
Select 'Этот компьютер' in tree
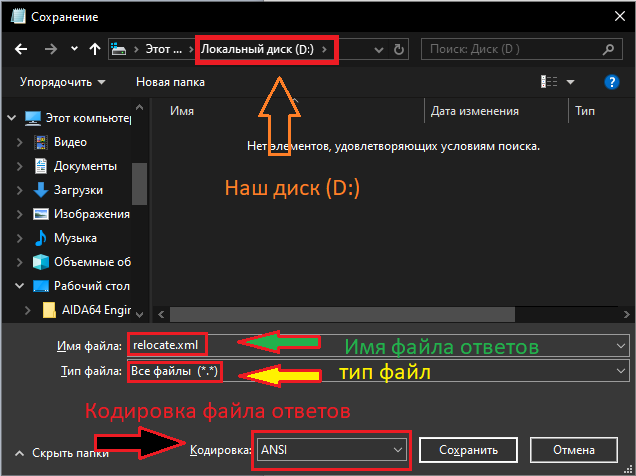[x=88, y=118]
